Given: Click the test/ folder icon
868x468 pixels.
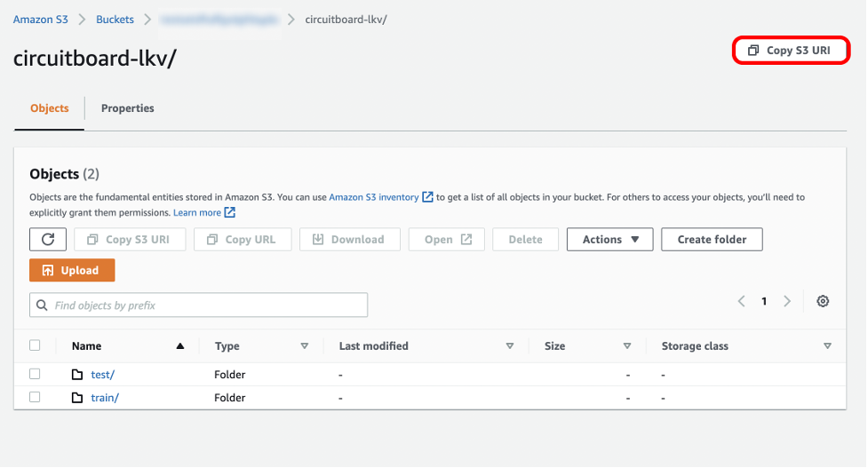Looking at the screenshot, I should point(77,375).
